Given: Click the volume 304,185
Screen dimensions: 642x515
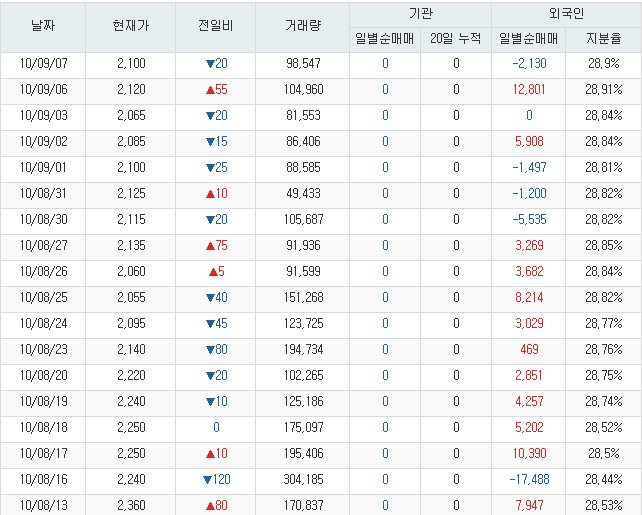Looking at the screenshot, I should pyautogui.click(x=303, y=479).
